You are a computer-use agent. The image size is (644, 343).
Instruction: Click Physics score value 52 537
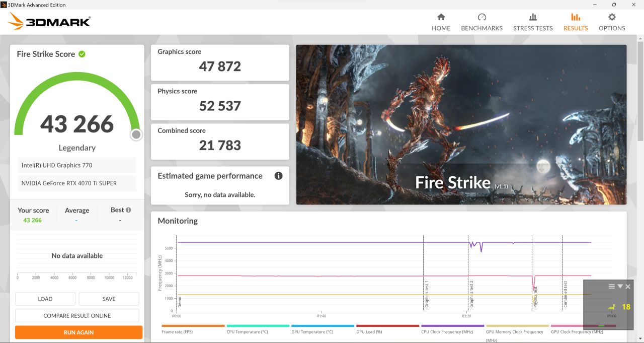[220, 106]
